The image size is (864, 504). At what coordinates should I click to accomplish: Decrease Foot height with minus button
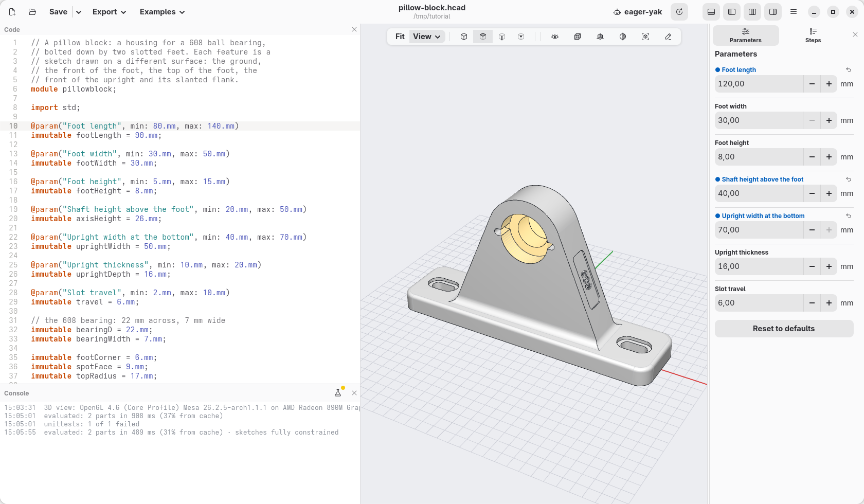click(x=812, y=157)
